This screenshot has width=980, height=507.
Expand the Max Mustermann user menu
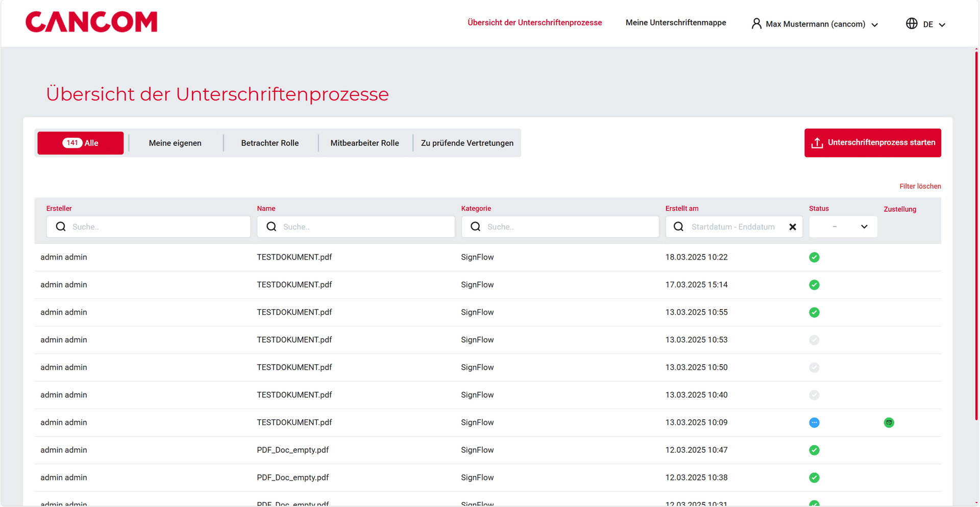tap(874, 24)
